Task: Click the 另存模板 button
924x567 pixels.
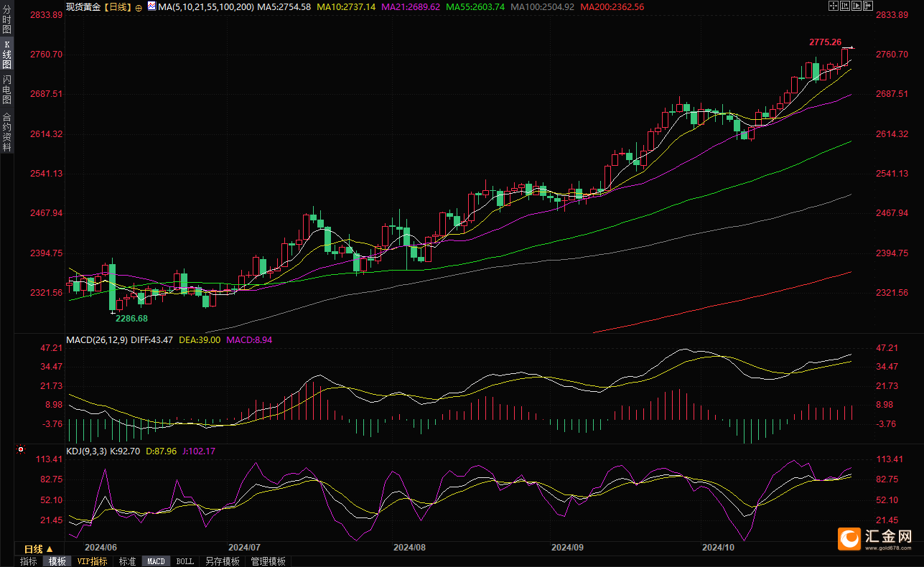Action: click(x=222, y=561)
